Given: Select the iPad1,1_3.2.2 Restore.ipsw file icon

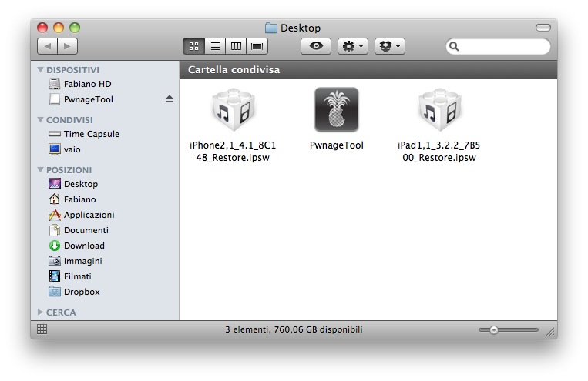Looking at the screenshot, I should coord(439,110).
